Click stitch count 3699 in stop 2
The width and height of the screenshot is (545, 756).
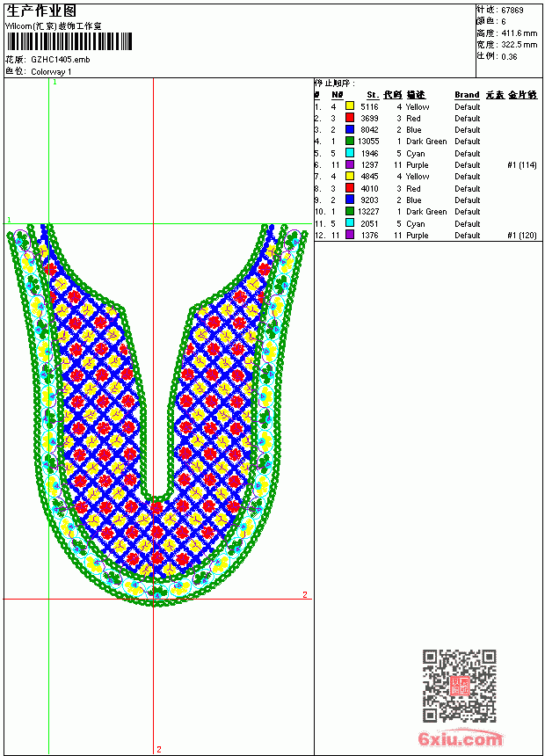pos(369,119)
